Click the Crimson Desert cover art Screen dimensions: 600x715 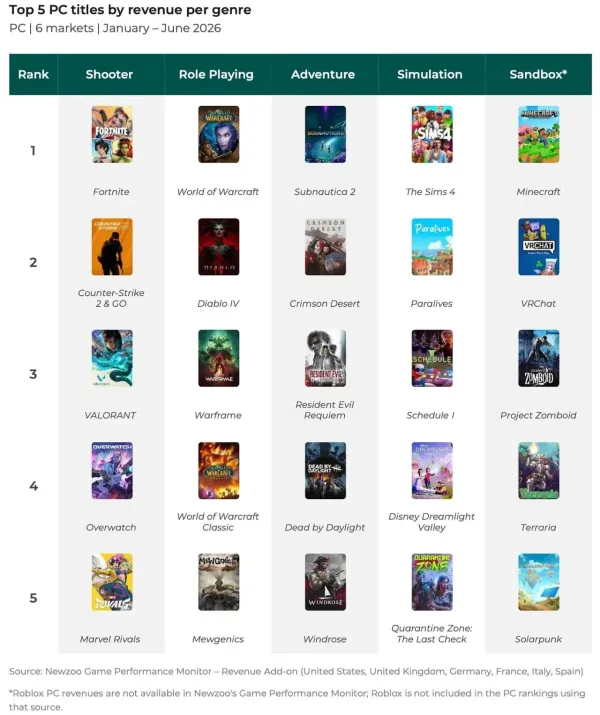click(325, 247)
